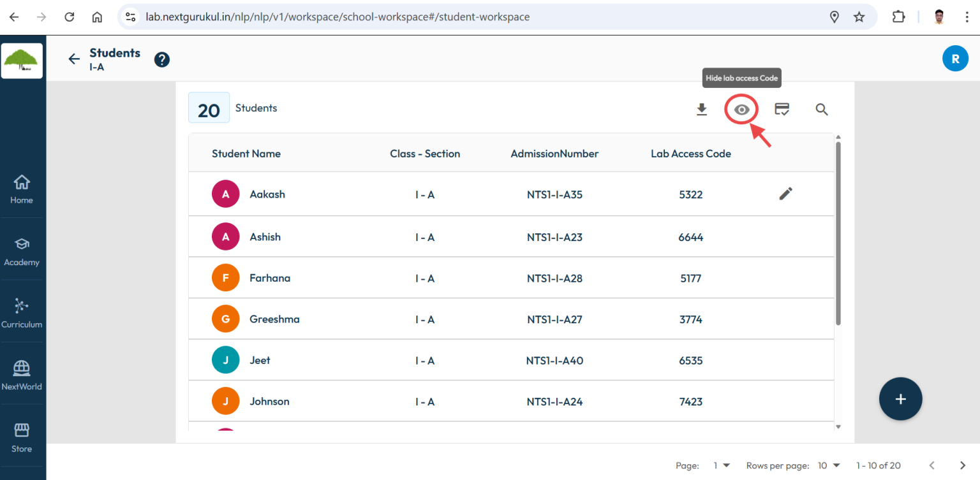Open the search for students

[822, 109]
